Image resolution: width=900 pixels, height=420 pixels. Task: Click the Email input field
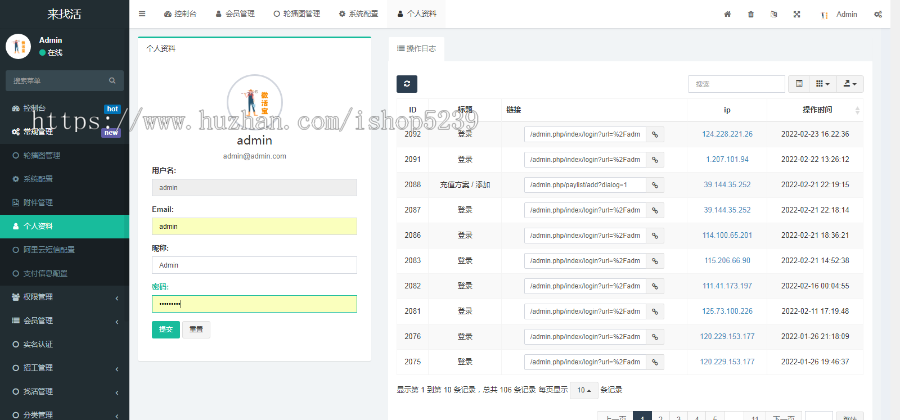click(254, 227)
